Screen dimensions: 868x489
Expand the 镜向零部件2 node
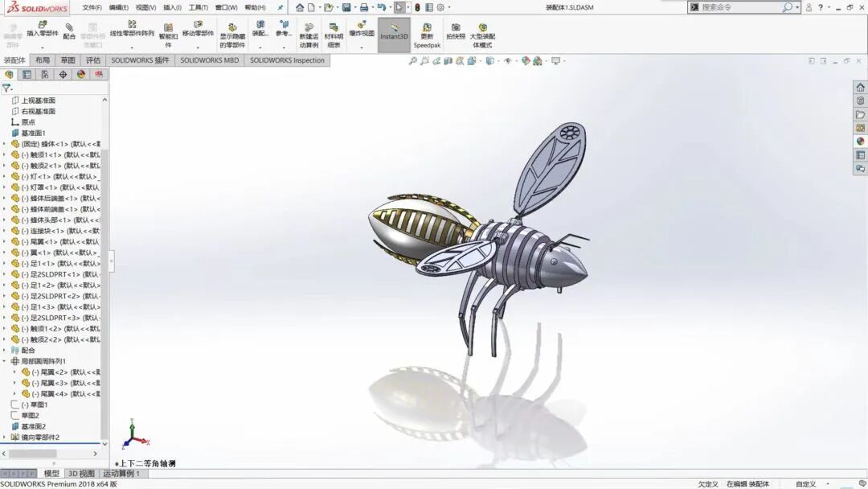[5, 437]
